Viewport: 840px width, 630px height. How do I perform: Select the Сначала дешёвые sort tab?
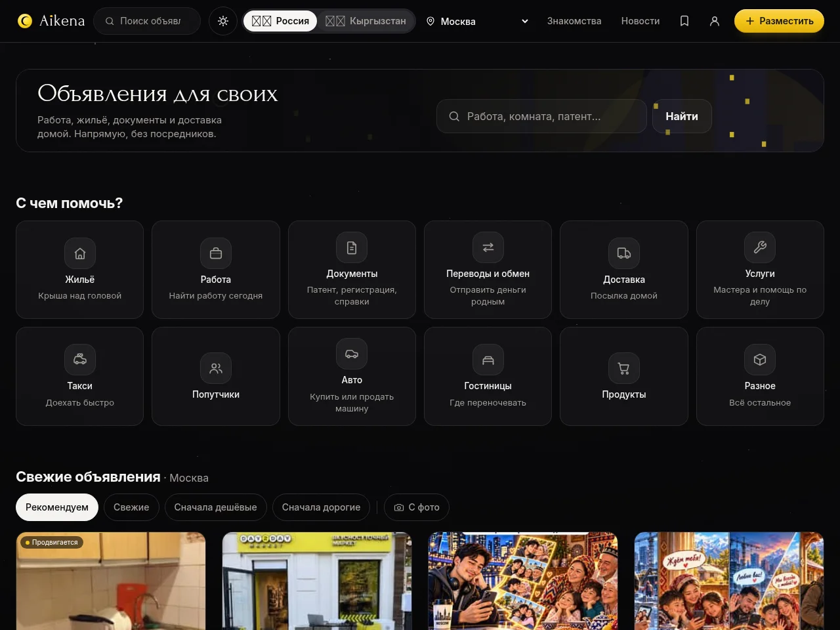point(215,507)
